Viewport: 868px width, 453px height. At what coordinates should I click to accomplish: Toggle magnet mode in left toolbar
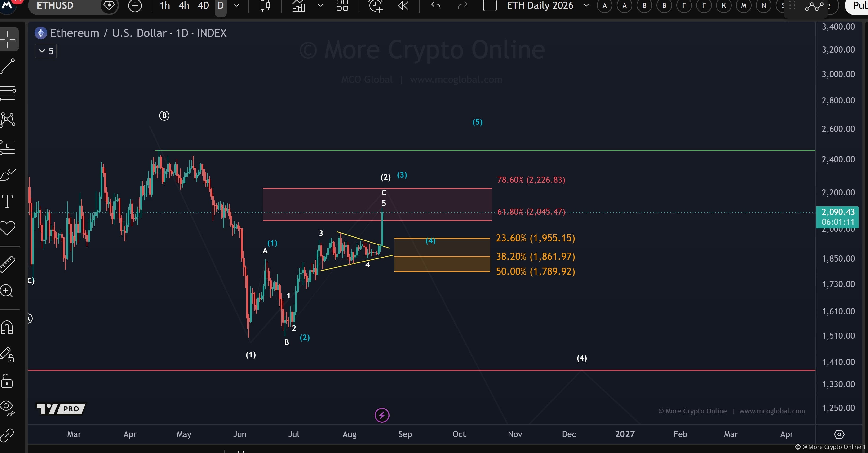(x=7, y=327)
